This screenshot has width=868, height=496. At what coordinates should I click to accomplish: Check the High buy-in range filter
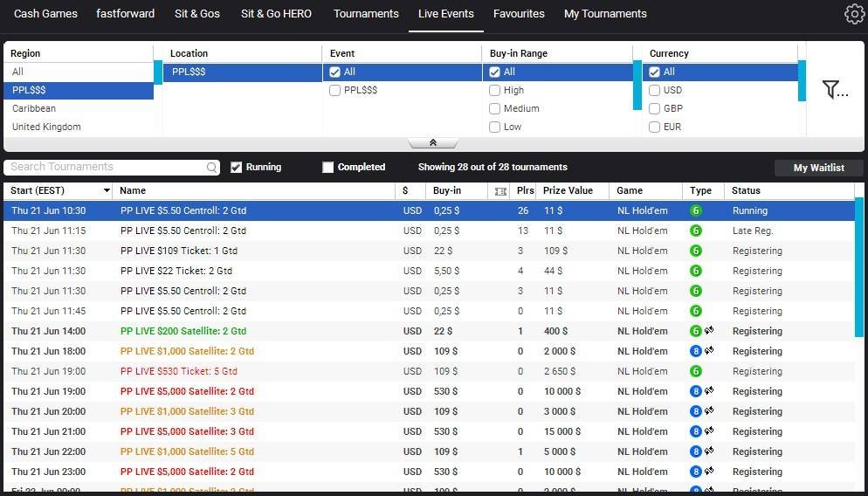point(495,90)
